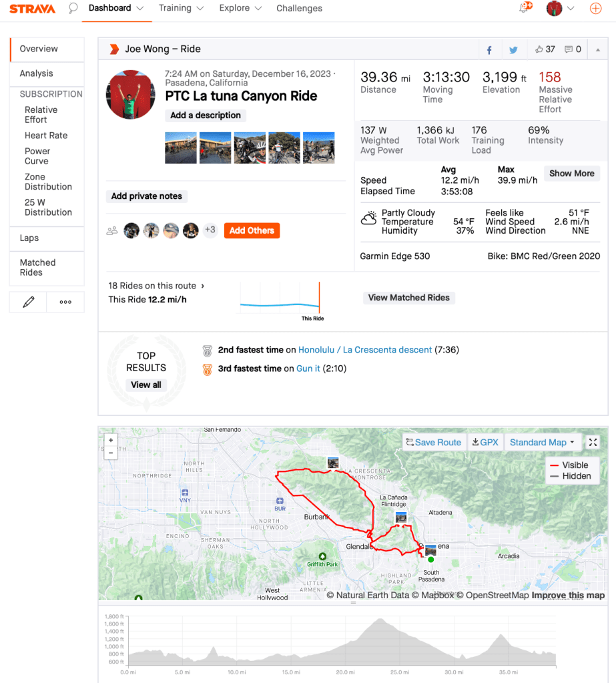Zoom in on the map
Screen dimensions: 616x683
[111, 440]
